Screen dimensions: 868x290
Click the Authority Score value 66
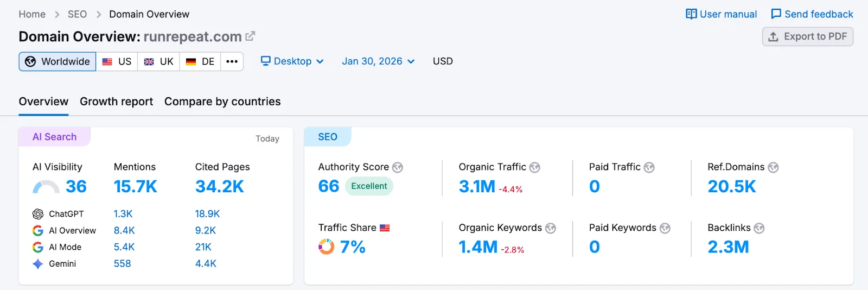pos(329,186)
